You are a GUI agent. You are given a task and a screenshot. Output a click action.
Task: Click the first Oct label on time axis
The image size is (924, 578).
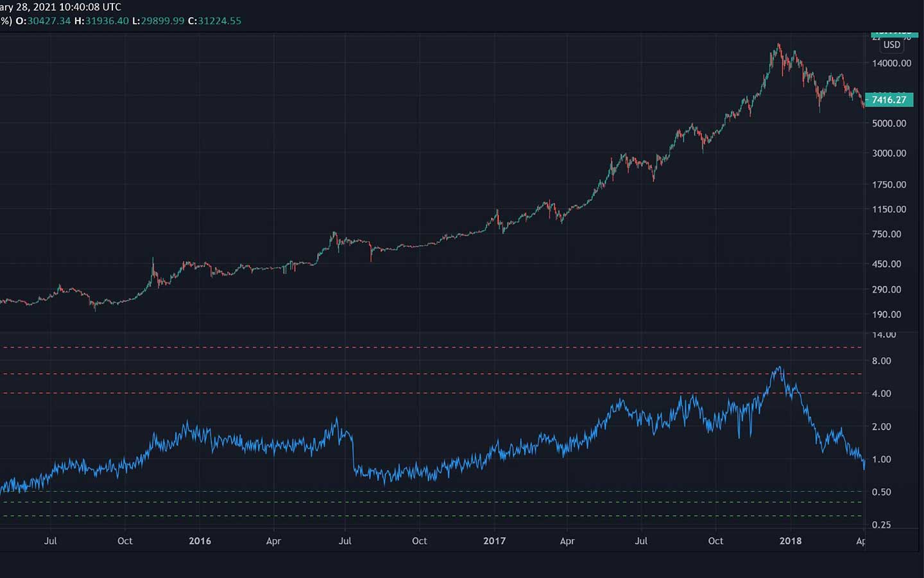(124, 541)
